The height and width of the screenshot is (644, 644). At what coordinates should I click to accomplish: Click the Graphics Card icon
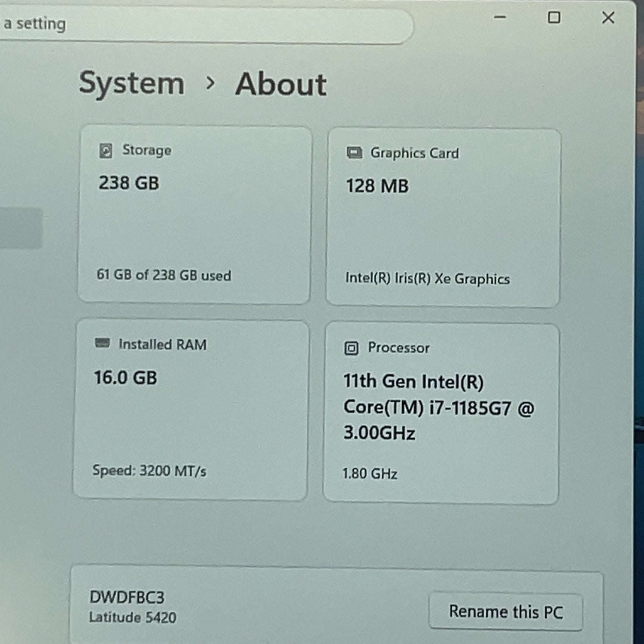click(354, 153)
